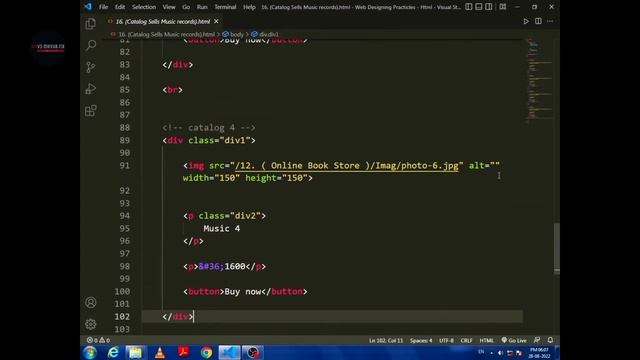640x360 pixels.
Task: Select language mode HTML
Action: coord(487,340)
